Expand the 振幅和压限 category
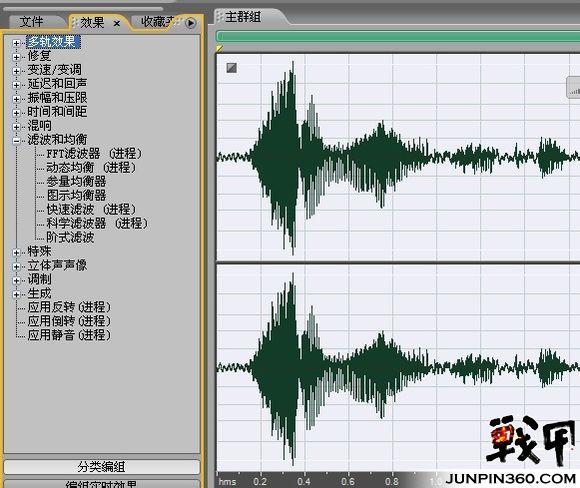Viewport: 580px width, 488px height. pyautogui.click(x=16, y=99)
